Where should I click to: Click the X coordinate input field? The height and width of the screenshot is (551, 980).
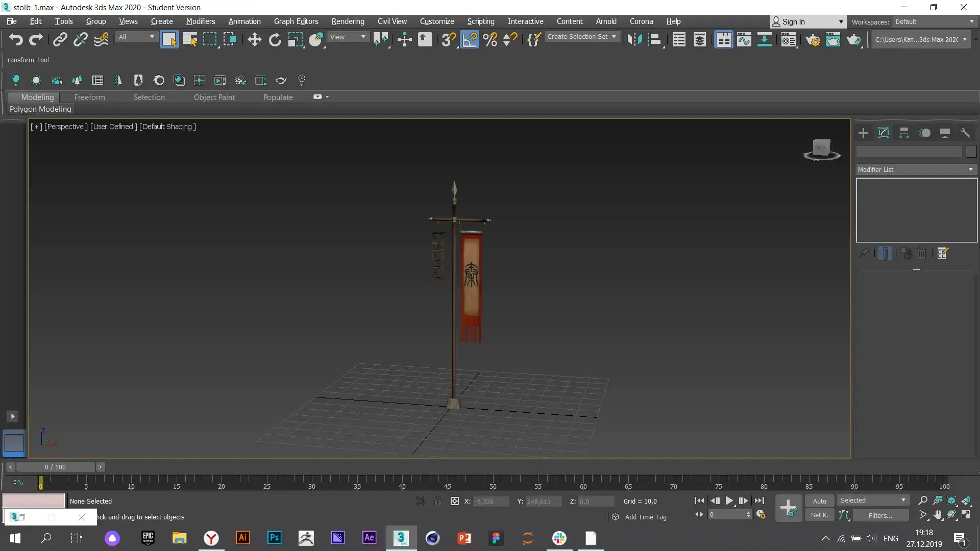pos(491,502)
